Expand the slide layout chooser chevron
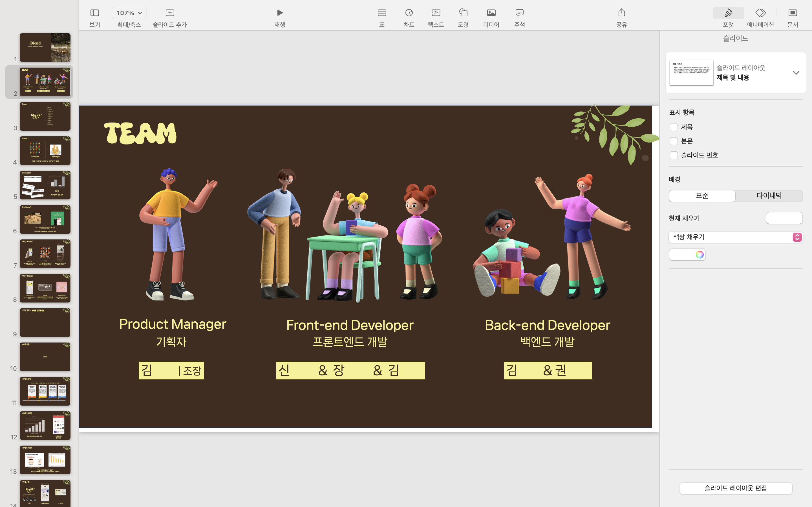 [796, 73]
